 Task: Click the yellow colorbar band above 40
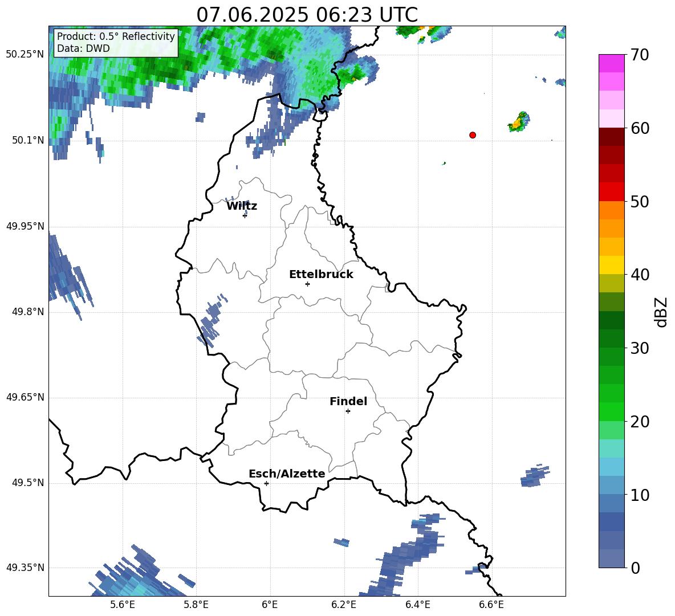tap(611, 265)
